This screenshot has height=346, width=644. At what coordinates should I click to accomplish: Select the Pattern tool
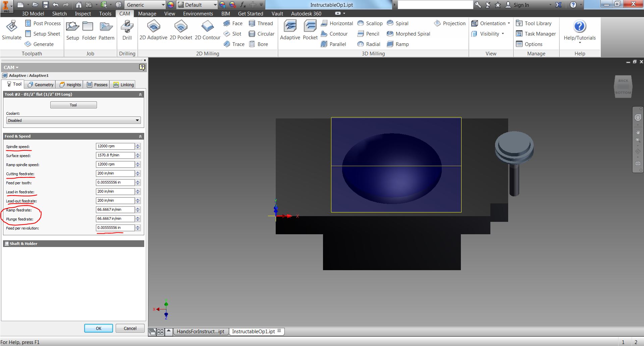[106, 30]
